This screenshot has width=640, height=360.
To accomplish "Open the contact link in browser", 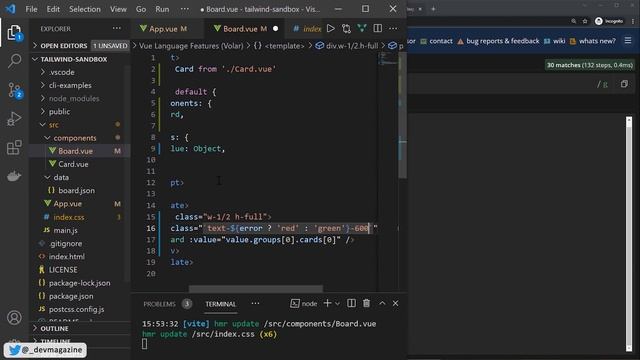I will point(436,41).
